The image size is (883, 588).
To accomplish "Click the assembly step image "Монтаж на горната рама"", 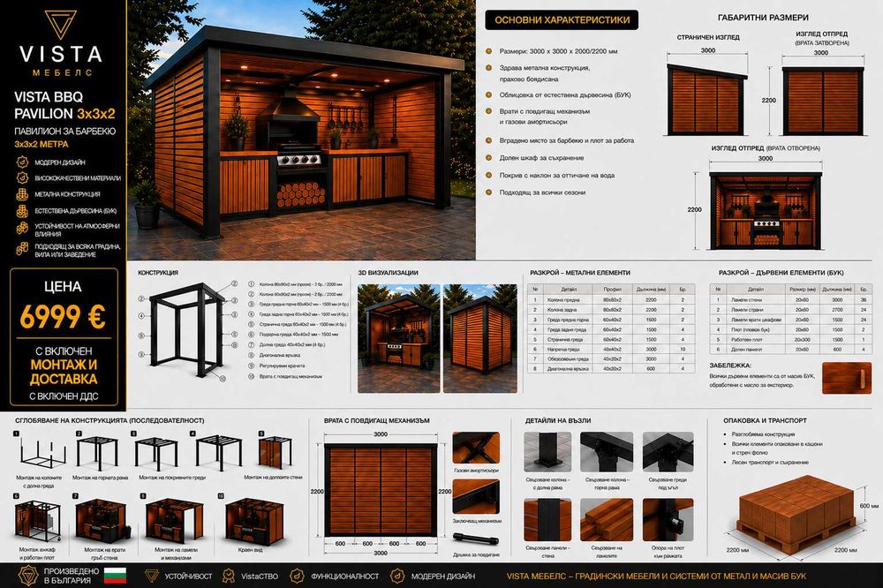I will tap(97, 454).
